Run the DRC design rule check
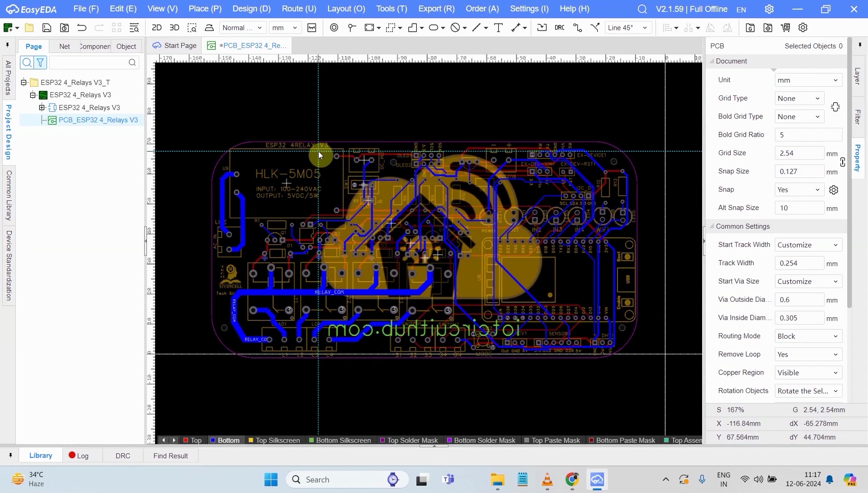 (x=560, y=28)
